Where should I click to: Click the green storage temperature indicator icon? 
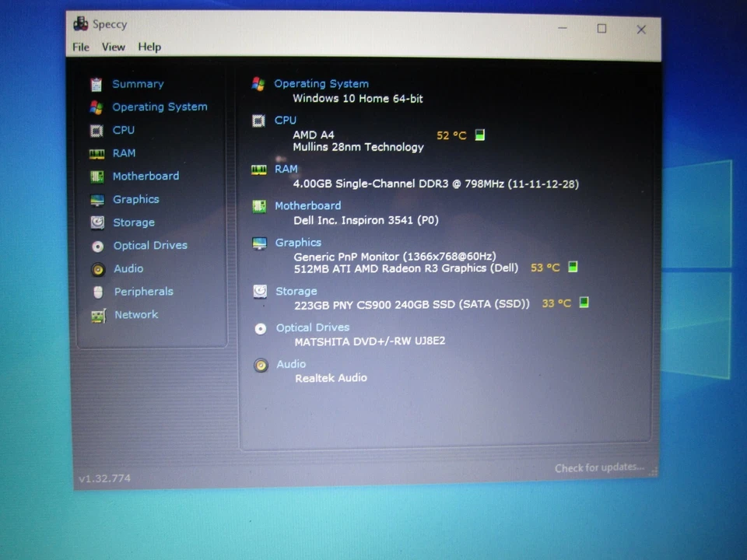pyautogui.click(x=584, y=302)
